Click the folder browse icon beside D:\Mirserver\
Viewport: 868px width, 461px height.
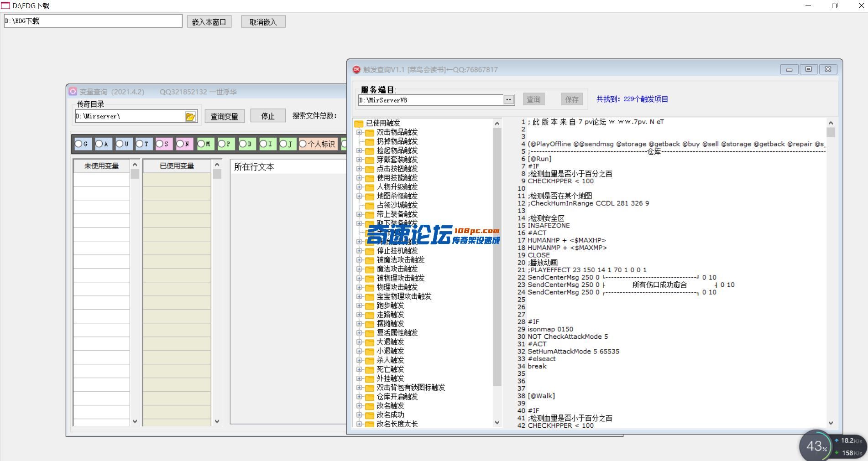click(x=190, y=117)
